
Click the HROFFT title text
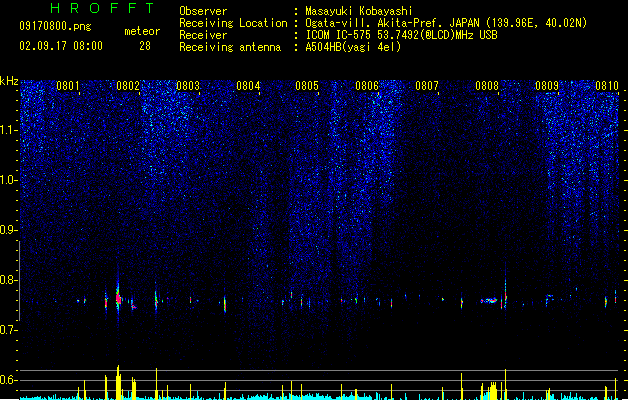[x=102, y=8]
